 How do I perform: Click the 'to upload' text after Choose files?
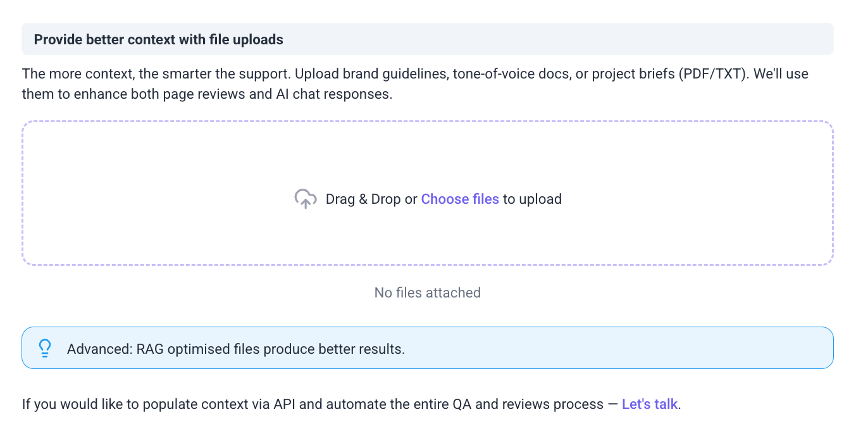532,199
